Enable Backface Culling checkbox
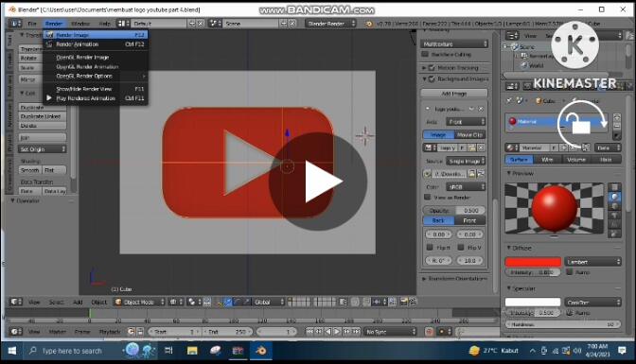This screenshot has height=364, width=636. (425, 54)
